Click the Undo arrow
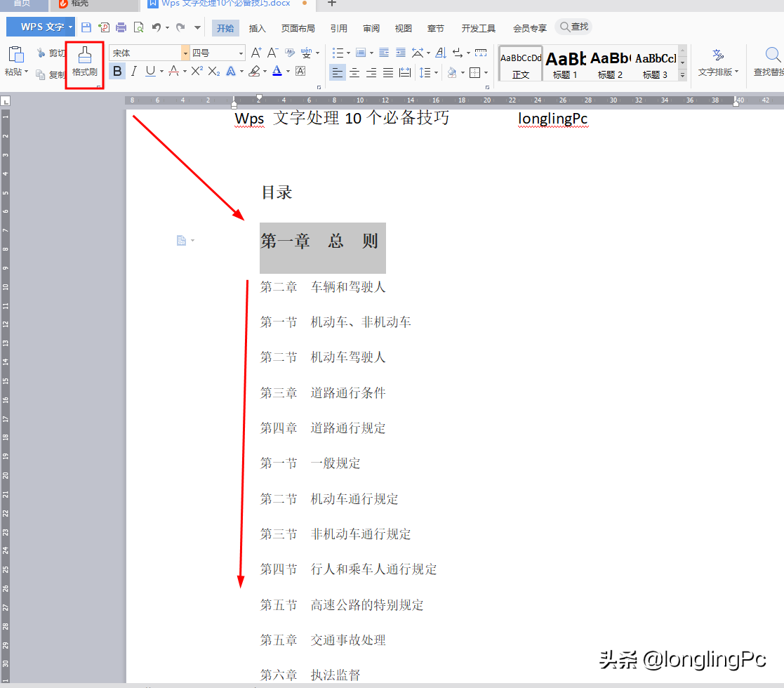This screenshot has width=784, height=688. 157,27
